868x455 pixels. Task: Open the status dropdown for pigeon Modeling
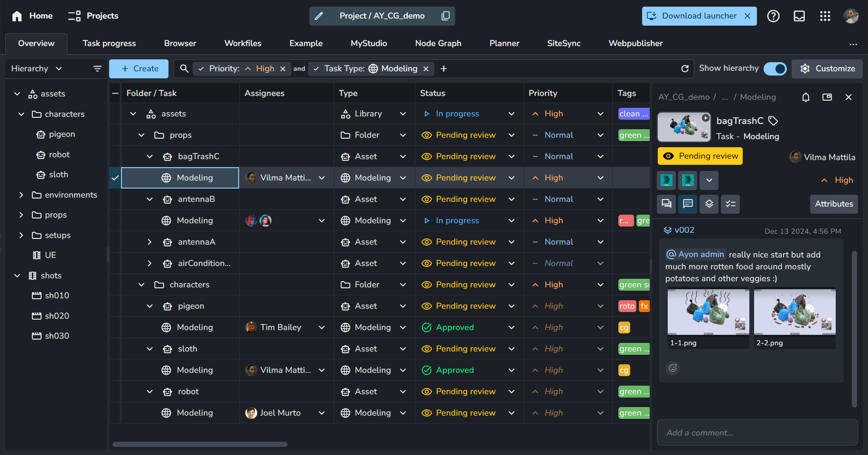[x=511, y=328]
